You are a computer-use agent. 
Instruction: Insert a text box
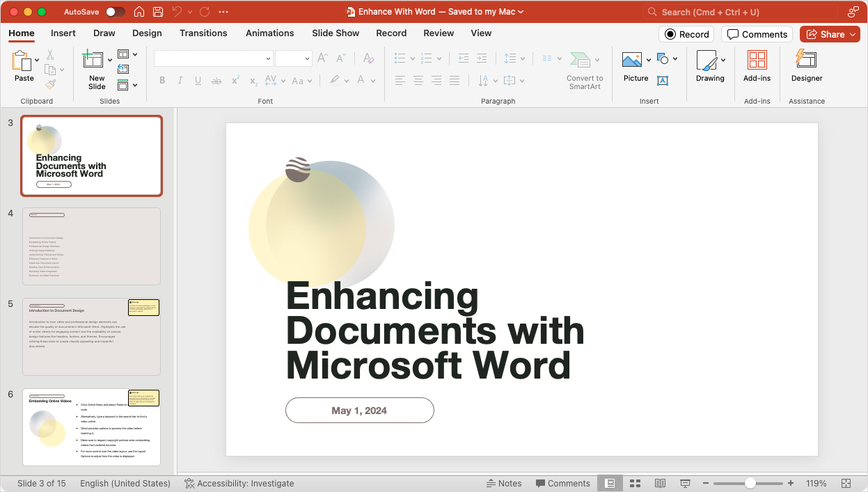coord(663,81)
